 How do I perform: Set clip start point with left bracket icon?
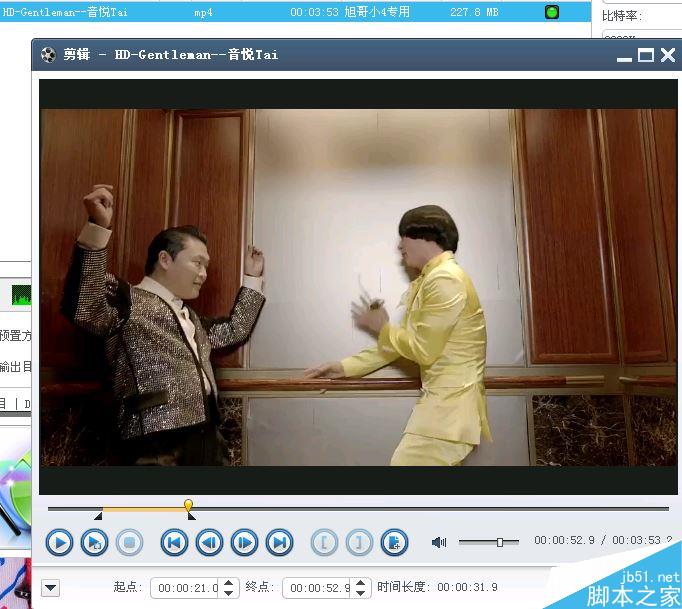(x=324, y=542)
